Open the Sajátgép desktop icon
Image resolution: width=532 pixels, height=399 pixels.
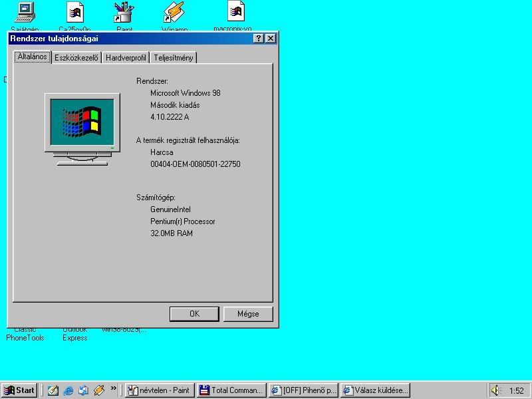[x=25, y=13]
